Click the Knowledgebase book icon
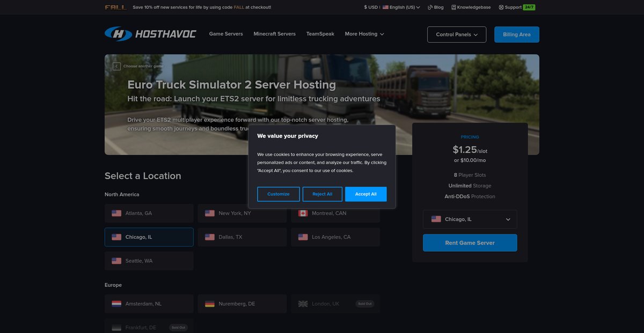Image resolution: width=644 pixels, height=333 pixels. 453,8
